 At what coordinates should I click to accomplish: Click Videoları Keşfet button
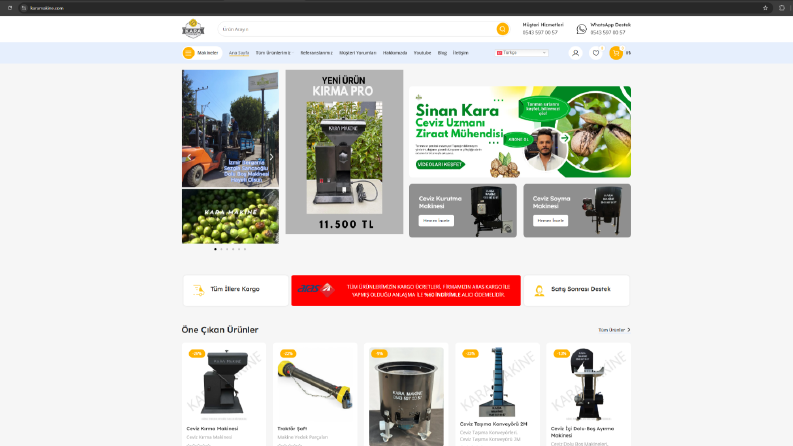439,164
